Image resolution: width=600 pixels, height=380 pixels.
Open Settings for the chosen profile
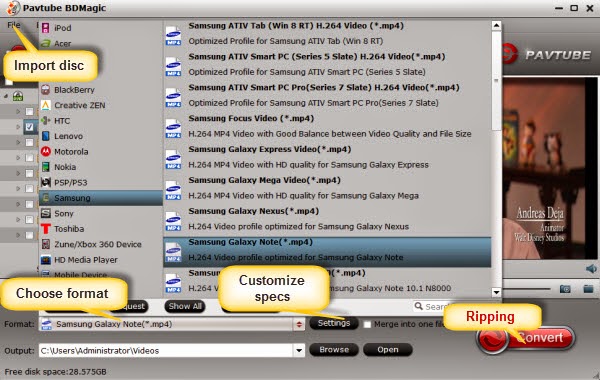point(334,323)
